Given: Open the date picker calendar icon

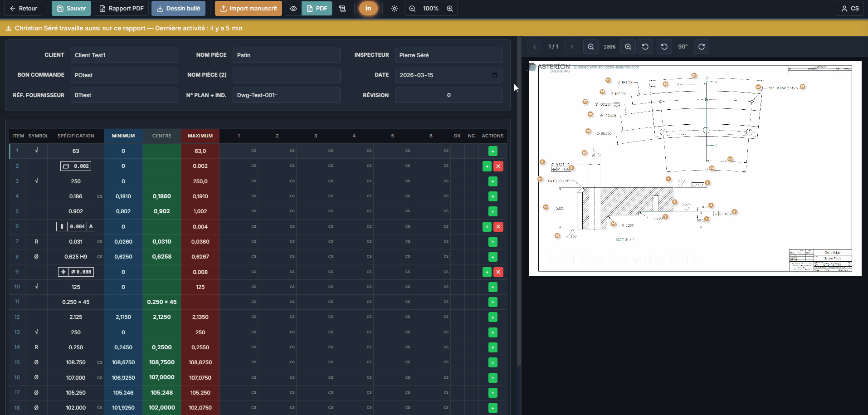Looking at the screenshot, I should 495,75.
